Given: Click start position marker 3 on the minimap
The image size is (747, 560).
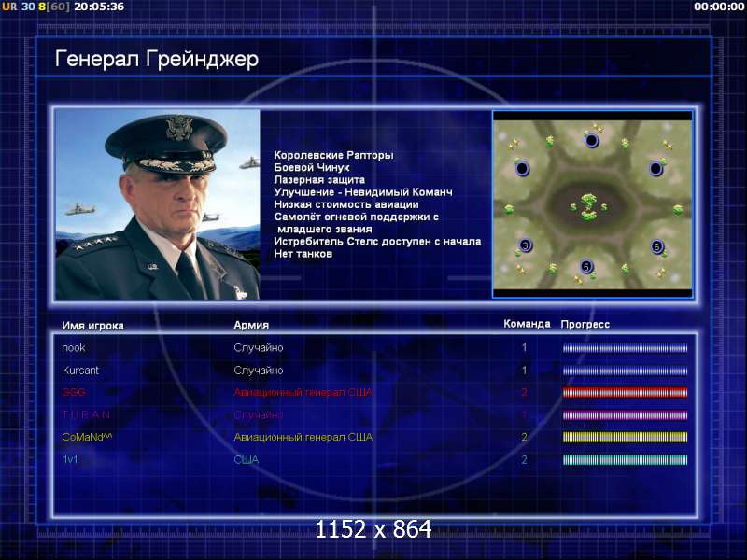Looking at the screenshot, I should pos(525,245).
